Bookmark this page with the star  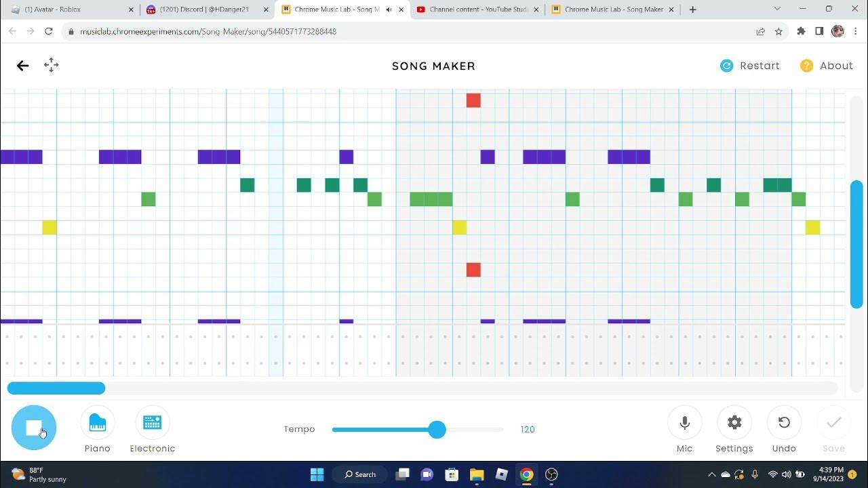click(778, 31)
